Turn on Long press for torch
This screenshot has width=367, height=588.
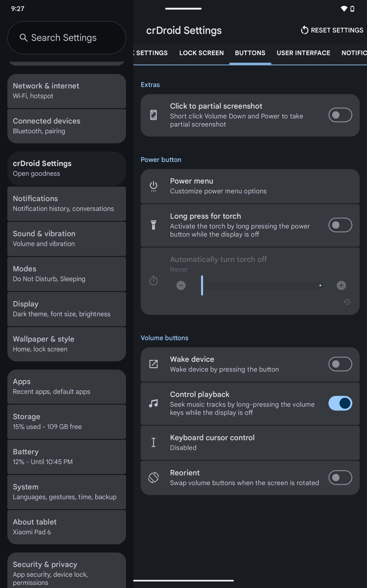tap(340, 225)
